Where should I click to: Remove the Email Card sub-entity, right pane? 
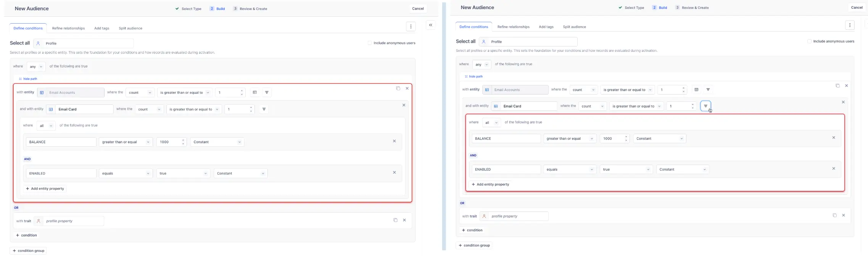point(843,102)
